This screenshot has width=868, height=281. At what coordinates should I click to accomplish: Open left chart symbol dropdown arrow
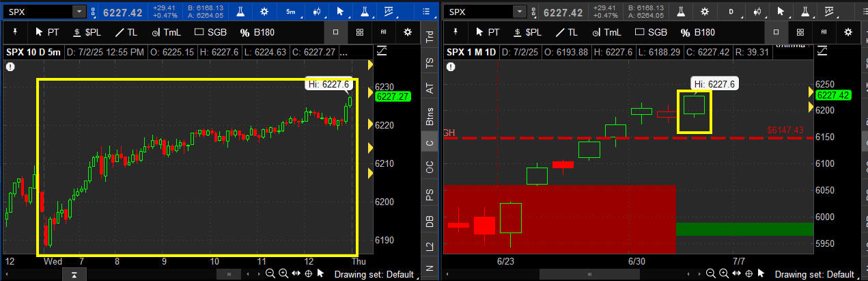coord(79,12)
